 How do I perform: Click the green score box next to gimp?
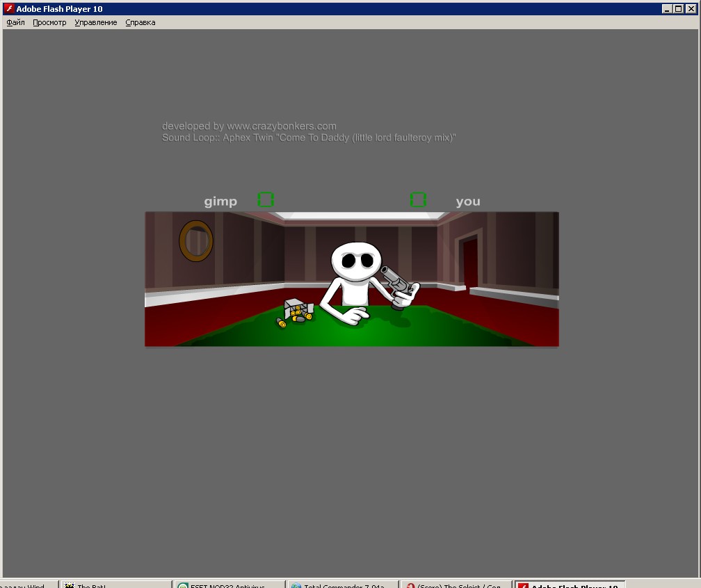[x=266, y=200]
